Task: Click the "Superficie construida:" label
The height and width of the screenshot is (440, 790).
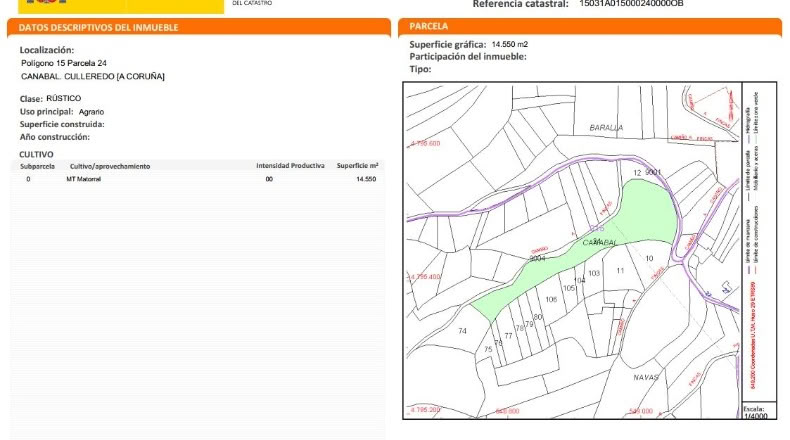Action: [62, 124]
